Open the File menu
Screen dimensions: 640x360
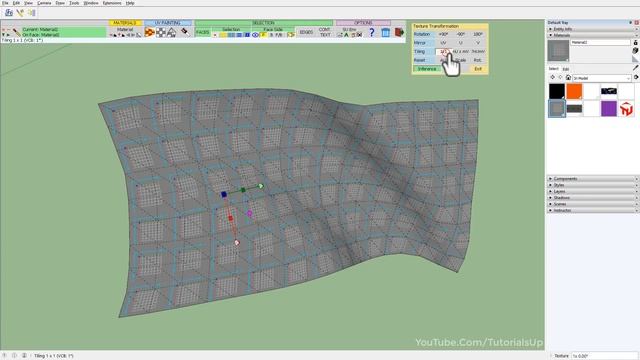pos(5,3)
